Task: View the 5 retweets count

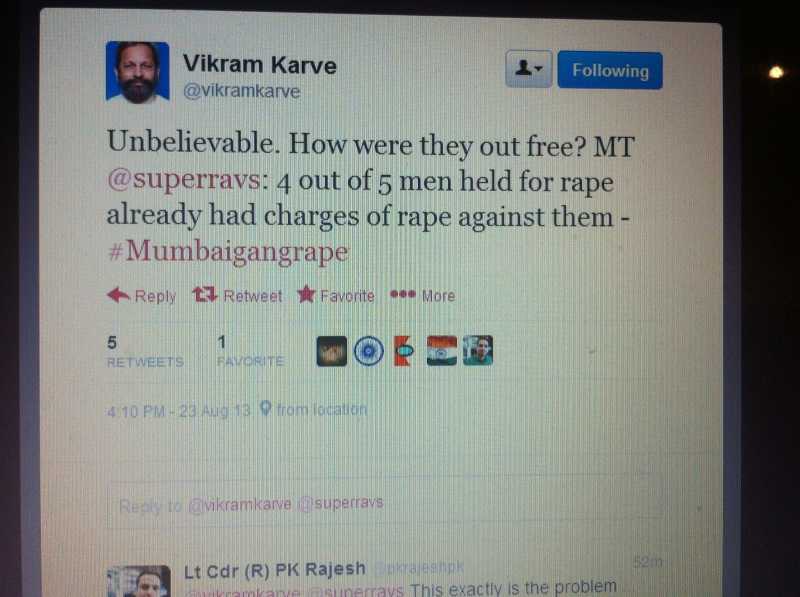Action: tap(145, 351)
